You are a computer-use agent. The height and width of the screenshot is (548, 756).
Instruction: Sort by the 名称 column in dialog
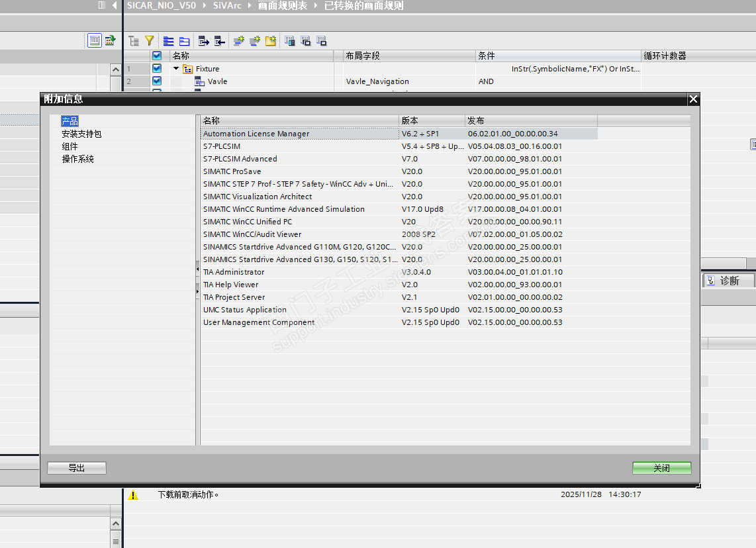(x=299, y=120)
